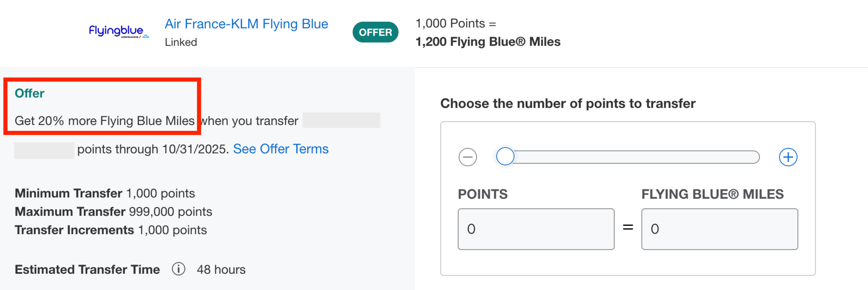Open See Offer Terms link
Image resolution: width=868 pixels, height=290 pixels.
point(281,149)
